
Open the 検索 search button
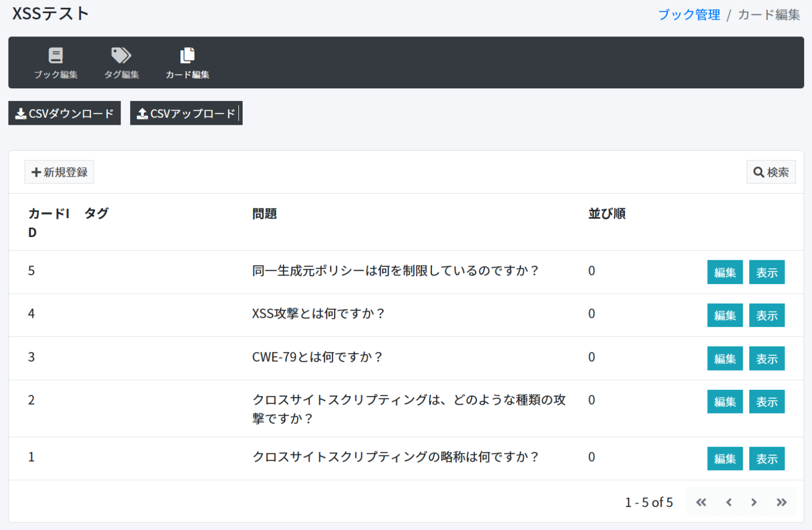771,172
